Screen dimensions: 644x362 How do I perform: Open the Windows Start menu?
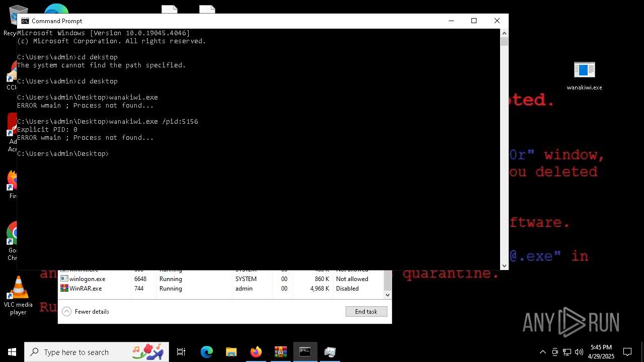[12, 352]
